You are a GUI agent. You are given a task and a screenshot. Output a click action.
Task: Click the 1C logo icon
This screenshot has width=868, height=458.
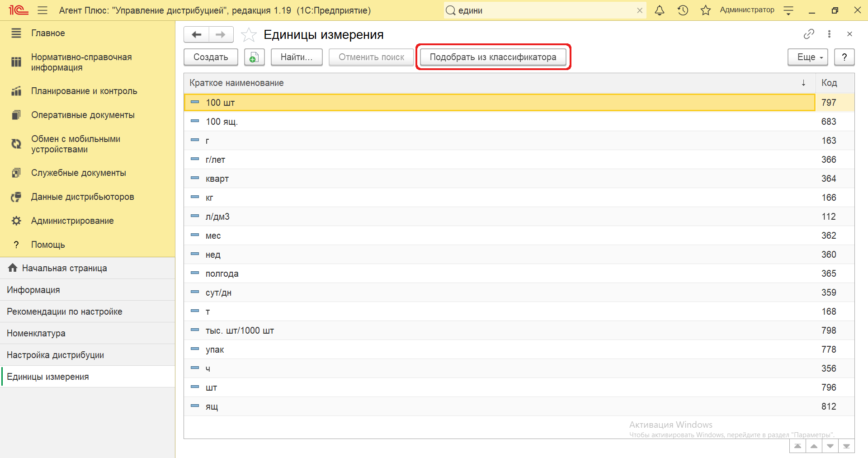coord(19,10)
